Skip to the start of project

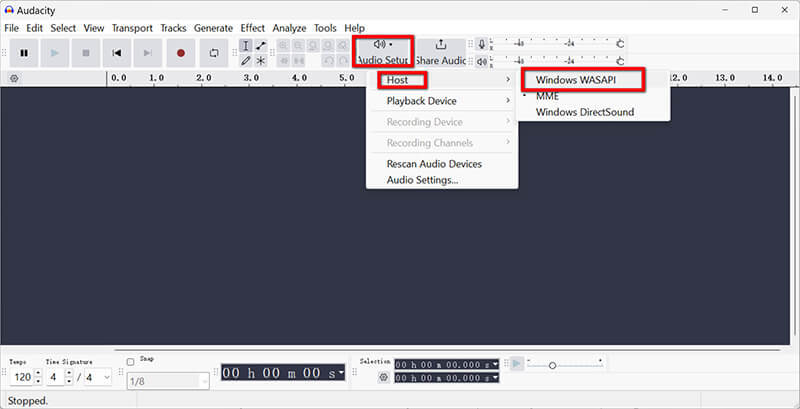tap(117, 53)
